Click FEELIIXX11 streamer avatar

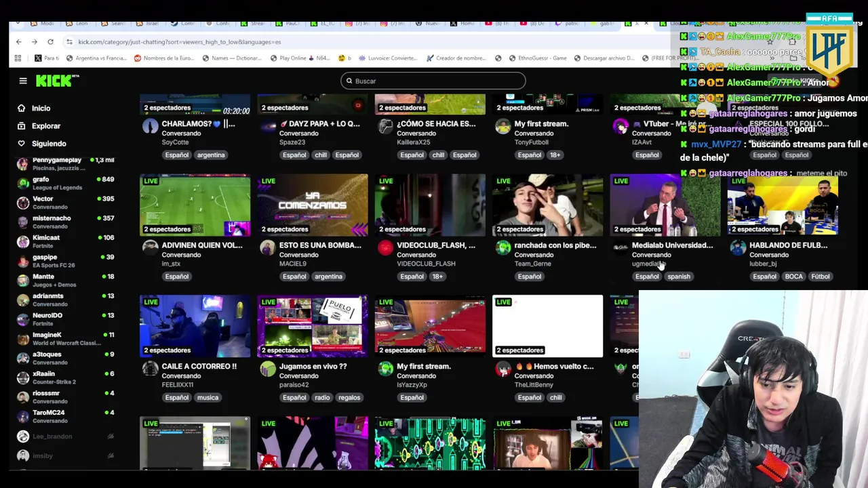[150, 369]
